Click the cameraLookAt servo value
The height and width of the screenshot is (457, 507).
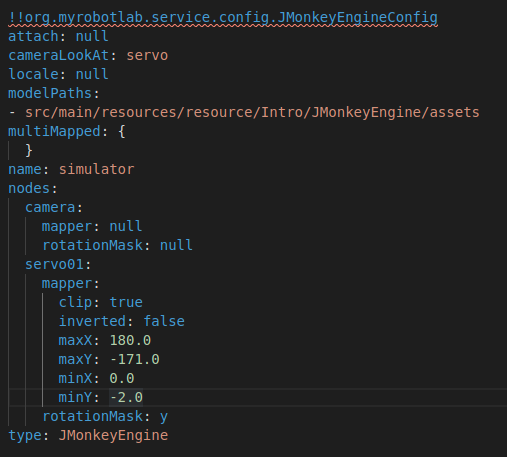click(147, 55)
